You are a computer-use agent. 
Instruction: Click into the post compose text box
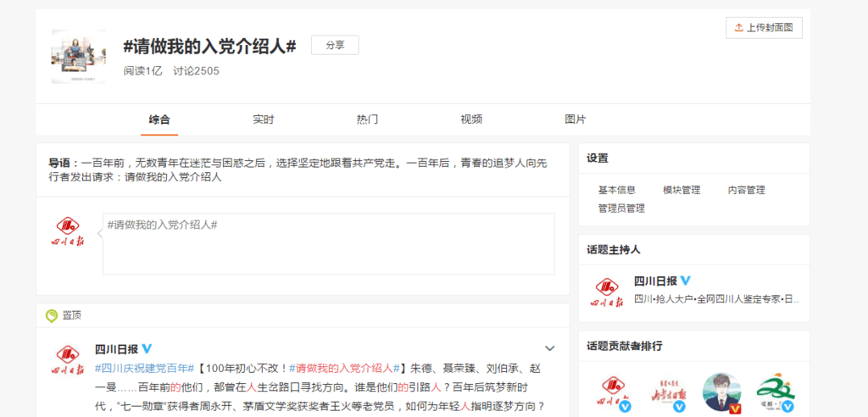coord(328,244)
